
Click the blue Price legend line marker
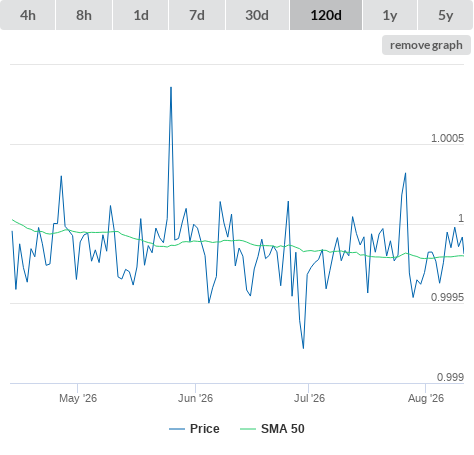point(177,429)
